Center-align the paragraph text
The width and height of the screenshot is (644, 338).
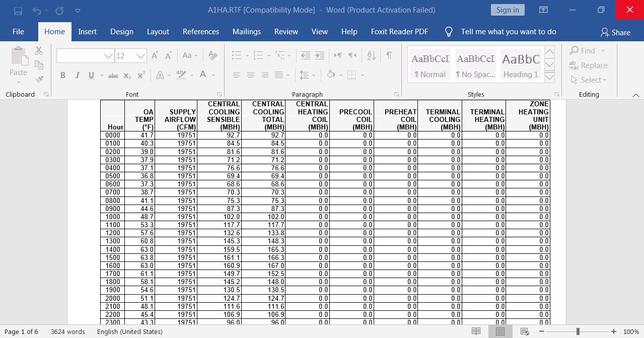coord(250,75)
